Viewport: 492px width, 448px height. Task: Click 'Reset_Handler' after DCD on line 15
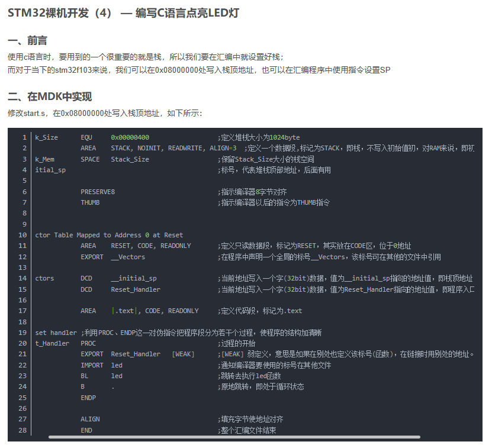click(x=136, y=289)
